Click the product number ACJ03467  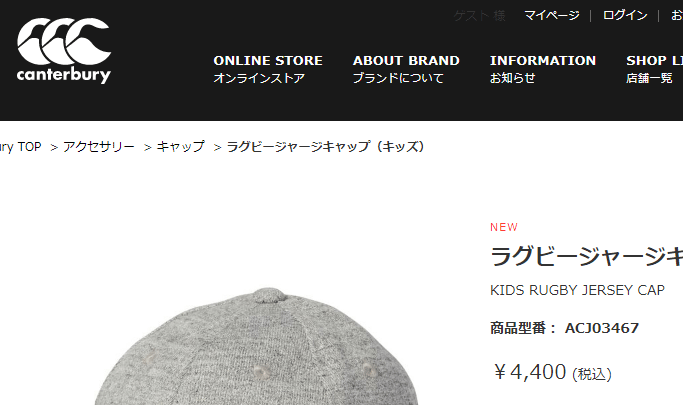602,328
